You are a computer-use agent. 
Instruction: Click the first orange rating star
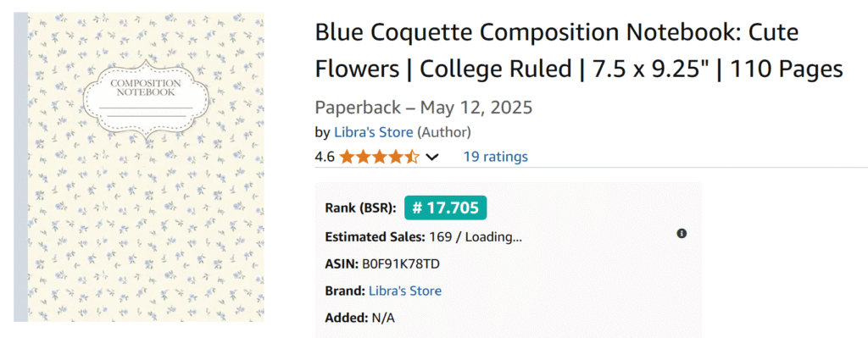[347, 157]
